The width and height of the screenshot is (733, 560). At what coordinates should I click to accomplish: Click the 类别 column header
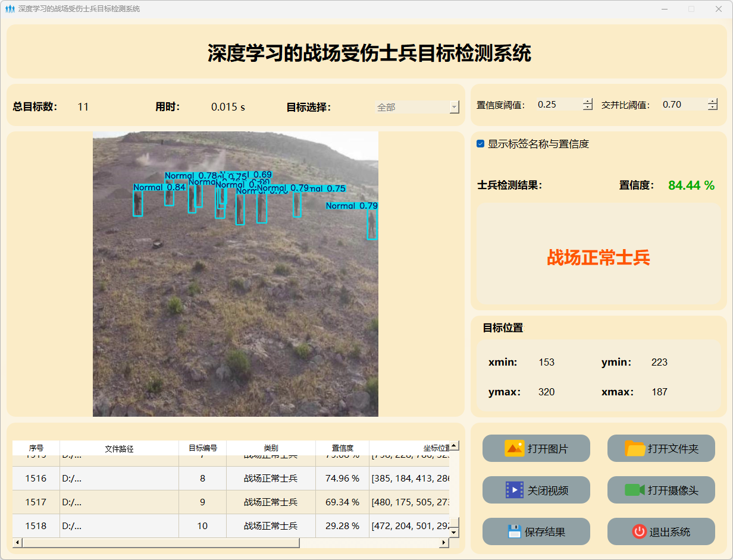[x=271, y=448]
